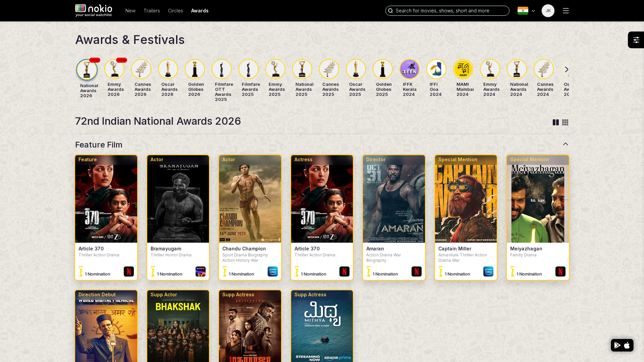Open Prime Video icon on Chandu Champion card
644x362 pixels.
point(273,271)
